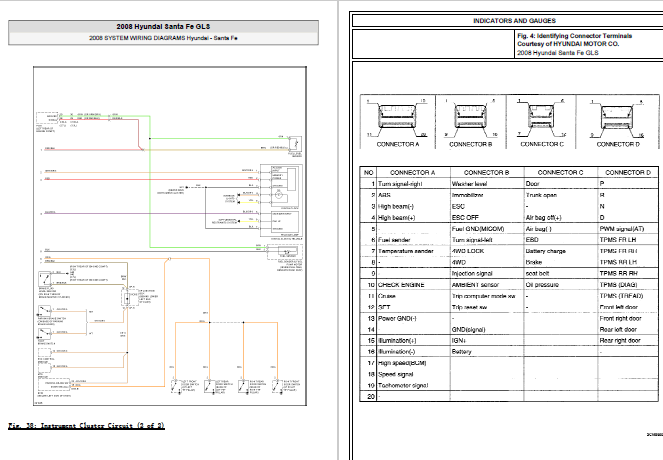Click the Connector D terminal drawing
The height and width of the screenshot is (460, 663).
pyautogui.click(x=618, y=119)
